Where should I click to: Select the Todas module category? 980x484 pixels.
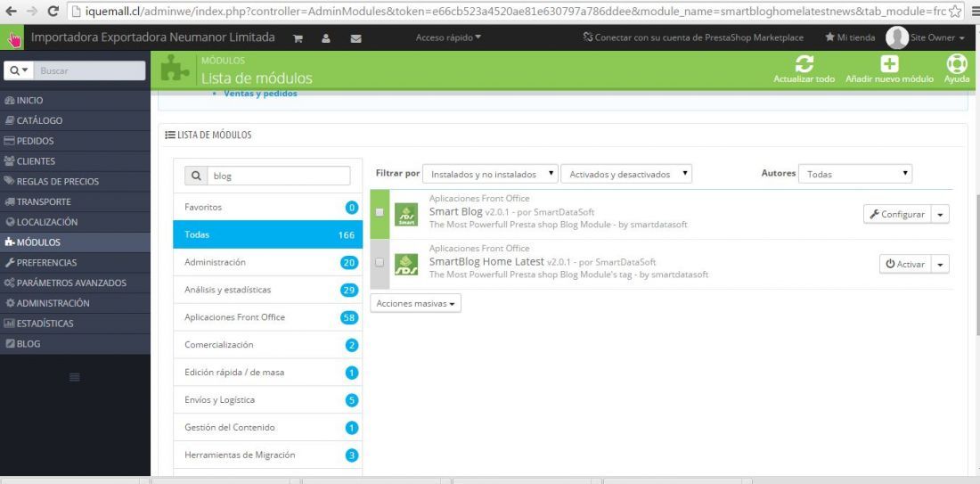click(267, 234)
